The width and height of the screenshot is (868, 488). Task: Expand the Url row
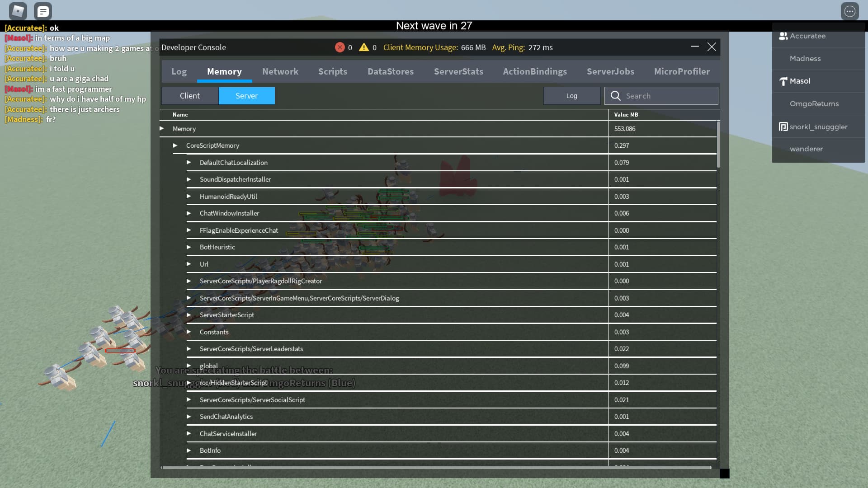(x=189, y=264)
